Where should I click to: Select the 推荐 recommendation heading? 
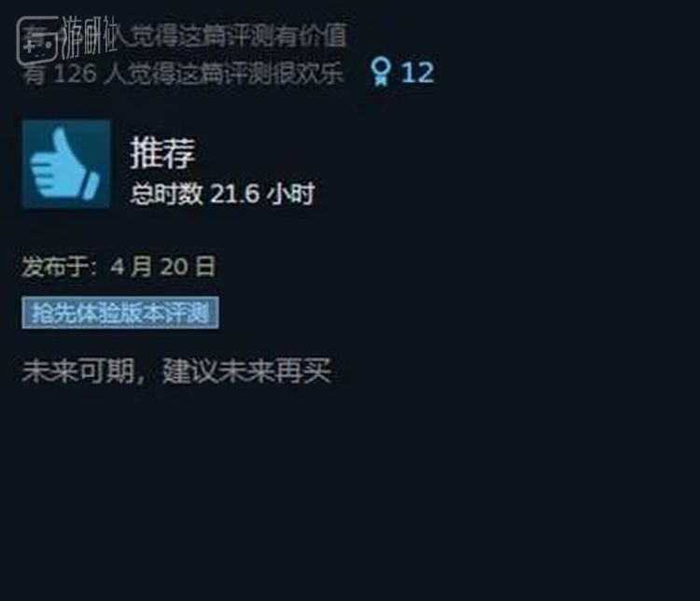click(x=162, y=153)
